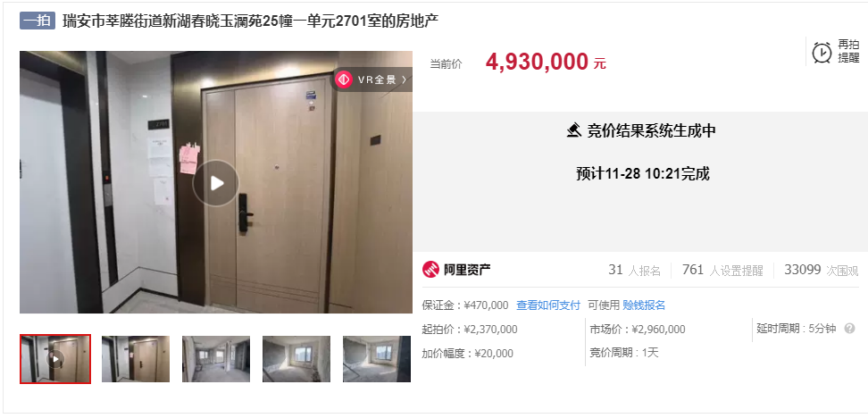
Task: Open the VR全景 panorama view
Action: 371,79
